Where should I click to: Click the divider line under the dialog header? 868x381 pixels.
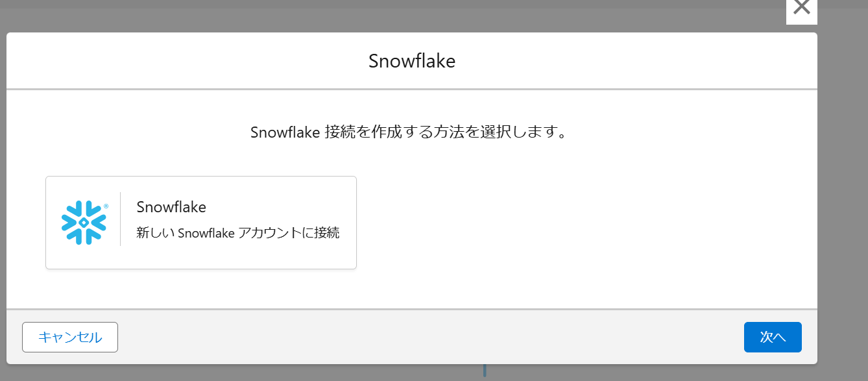[x=411, y=89]
